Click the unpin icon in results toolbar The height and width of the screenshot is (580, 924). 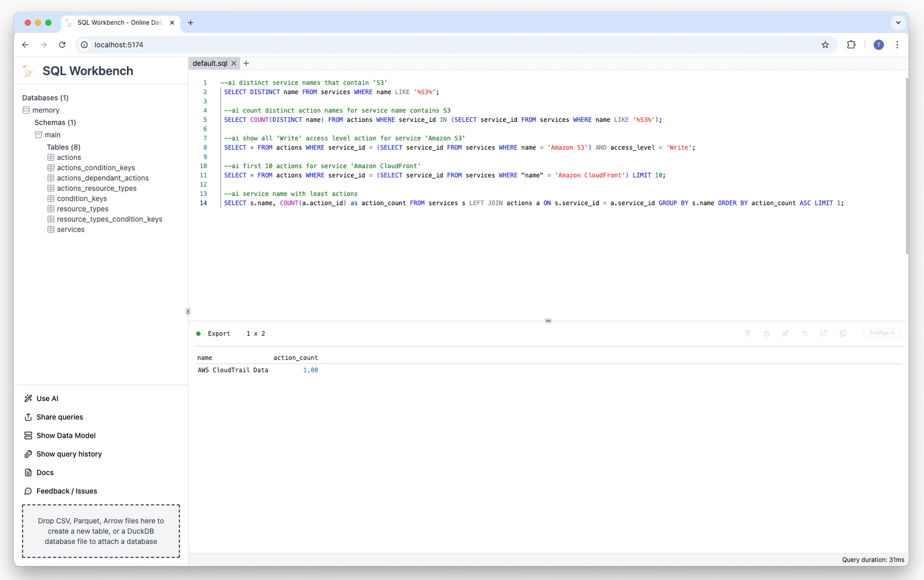pos(785,333)
